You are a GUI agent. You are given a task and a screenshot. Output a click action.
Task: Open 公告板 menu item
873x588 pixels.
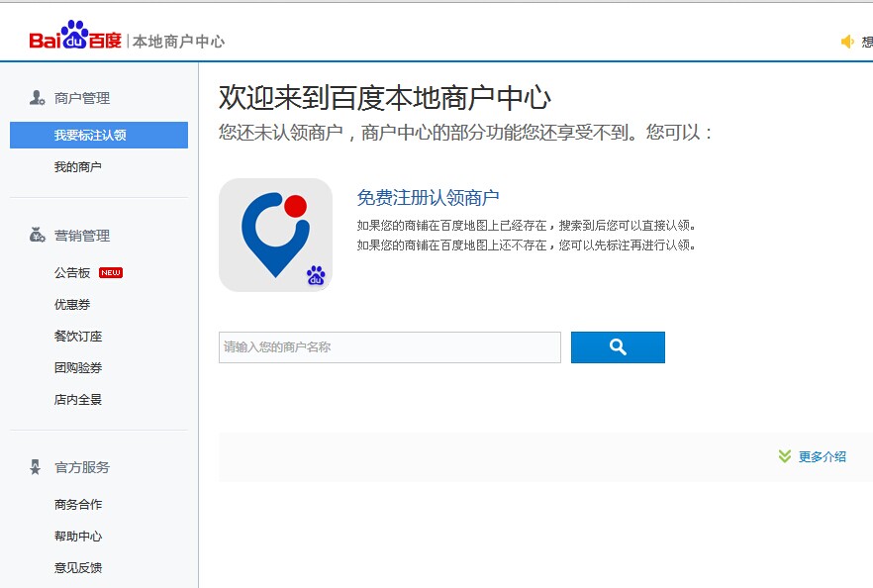pyautogui.click(x=72, y=273)
